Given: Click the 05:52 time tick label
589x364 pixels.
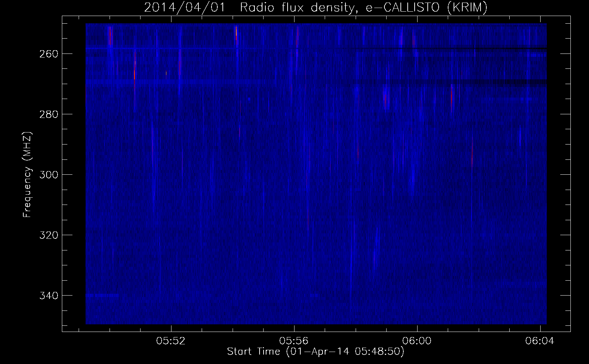Looking at the screenshot, I should [x=171, y=341].
